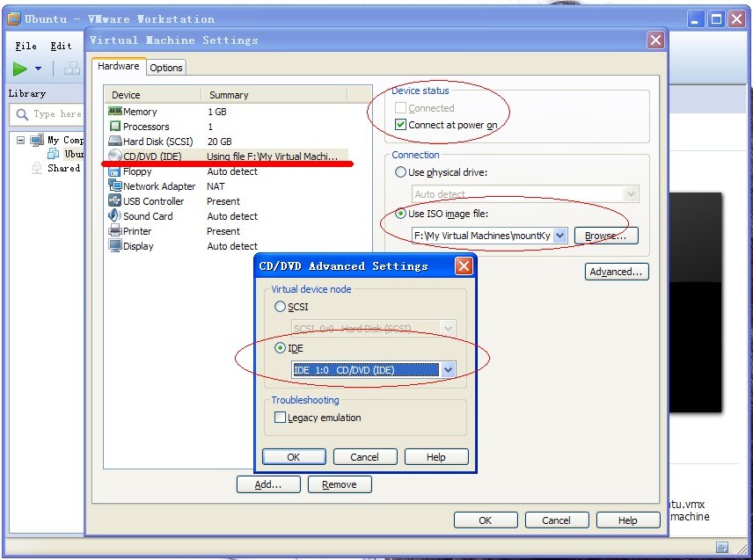Click Cancel in Virtual Machine Settings
Screen dimensions: 753x560
pyautogui.click(x=557, y=520)
